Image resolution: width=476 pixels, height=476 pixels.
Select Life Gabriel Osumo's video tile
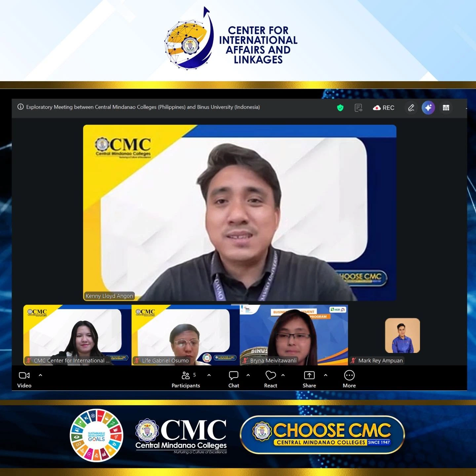185,335
